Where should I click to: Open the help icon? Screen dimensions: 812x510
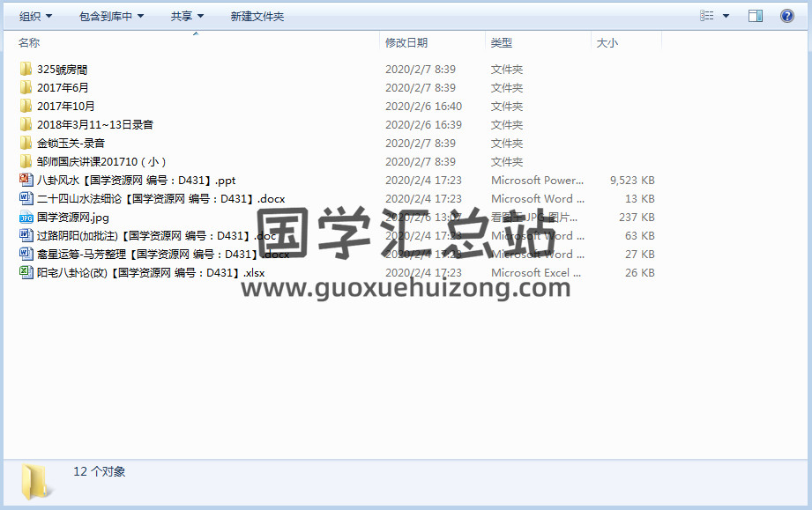click(787, 16)
